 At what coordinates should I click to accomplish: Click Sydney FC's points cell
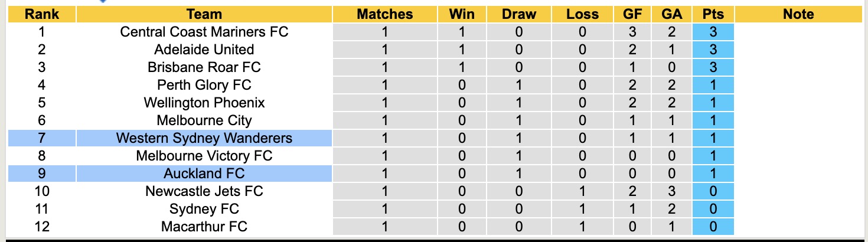(713, 209)
